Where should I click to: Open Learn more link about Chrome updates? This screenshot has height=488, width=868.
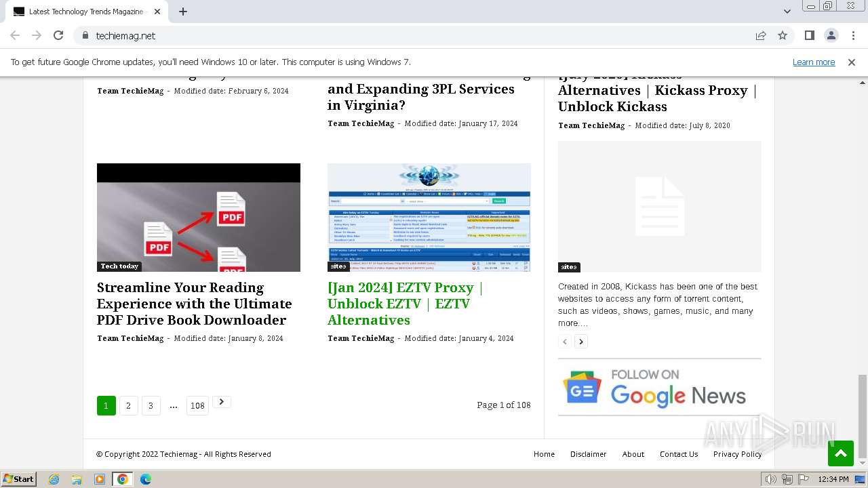814,62
